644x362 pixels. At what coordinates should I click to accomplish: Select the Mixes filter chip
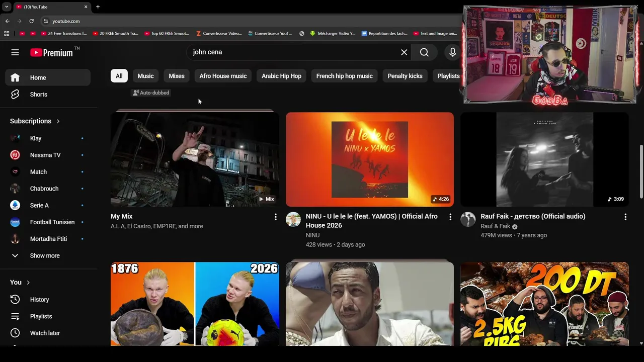click(177, 76)
